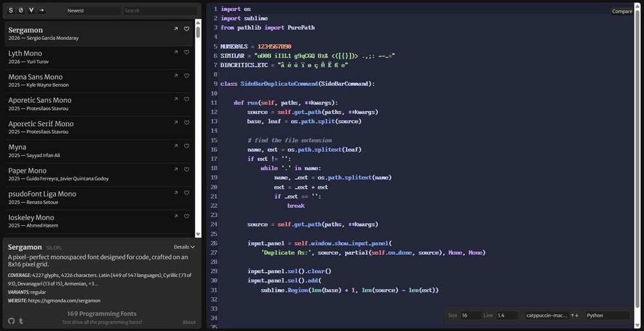Screen dimensions: 644x331
Task: Select the Myna font
Action: [99, 151]
